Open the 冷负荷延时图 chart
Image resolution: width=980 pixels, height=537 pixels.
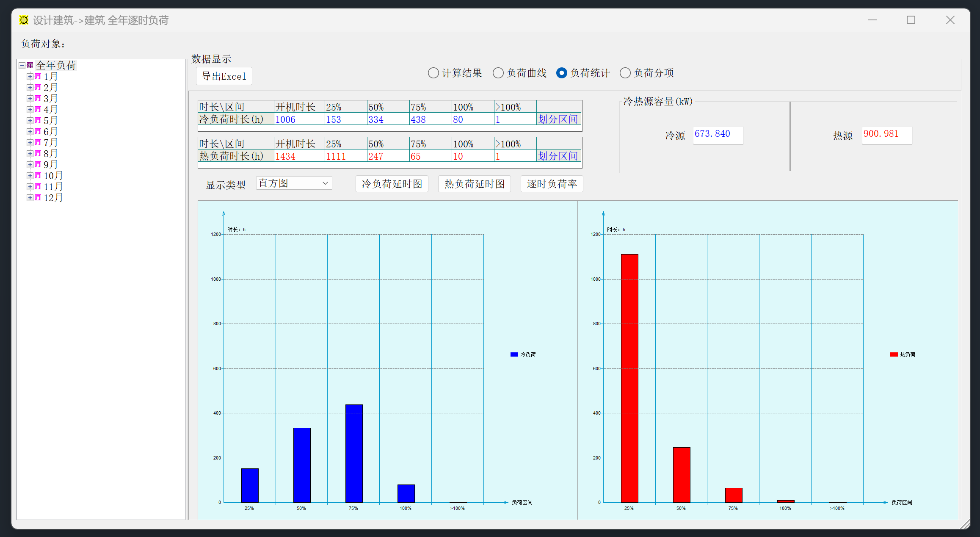click(392, 184)
